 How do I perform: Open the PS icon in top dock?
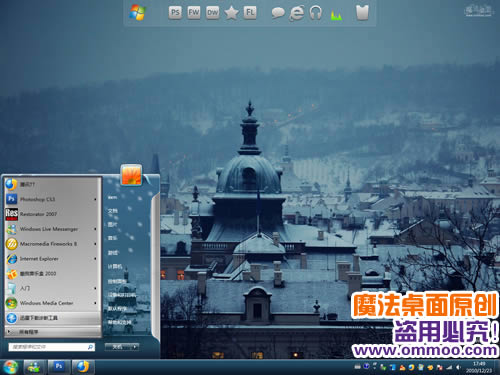(x=175, y=13)
